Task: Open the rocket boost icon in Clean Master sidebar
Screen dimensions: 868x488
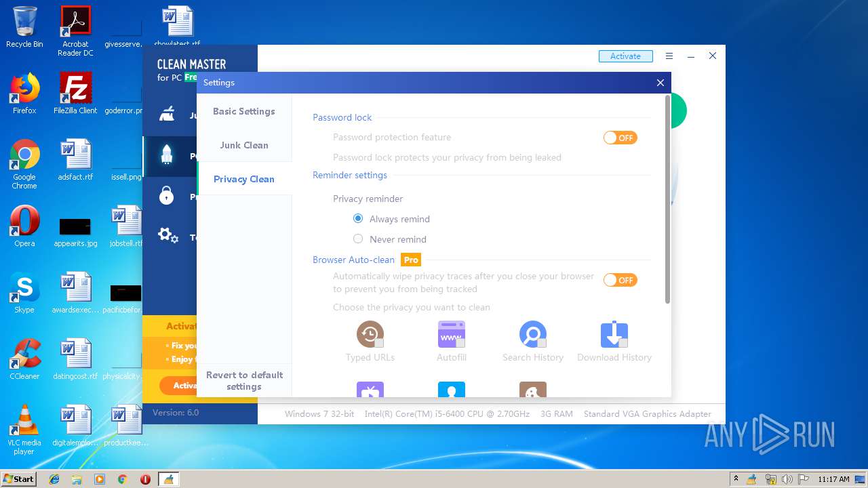Action: pyautogui.click(x=167, y=156)
